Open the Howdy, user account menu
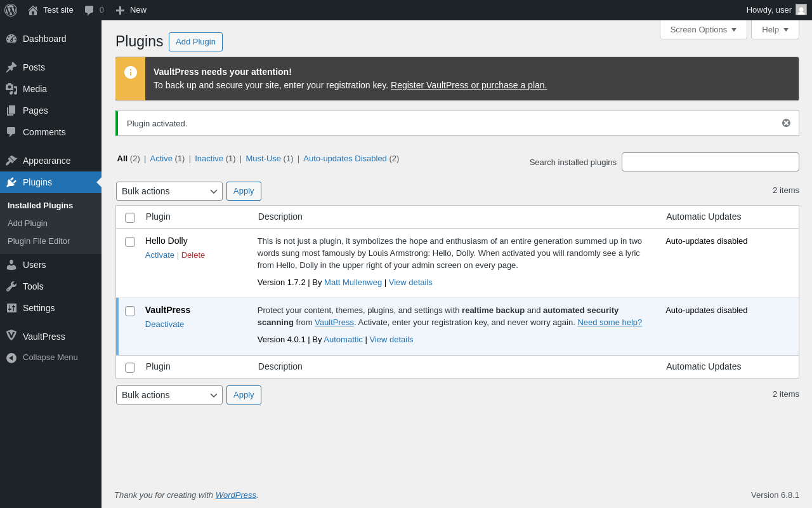 point(776,10)
